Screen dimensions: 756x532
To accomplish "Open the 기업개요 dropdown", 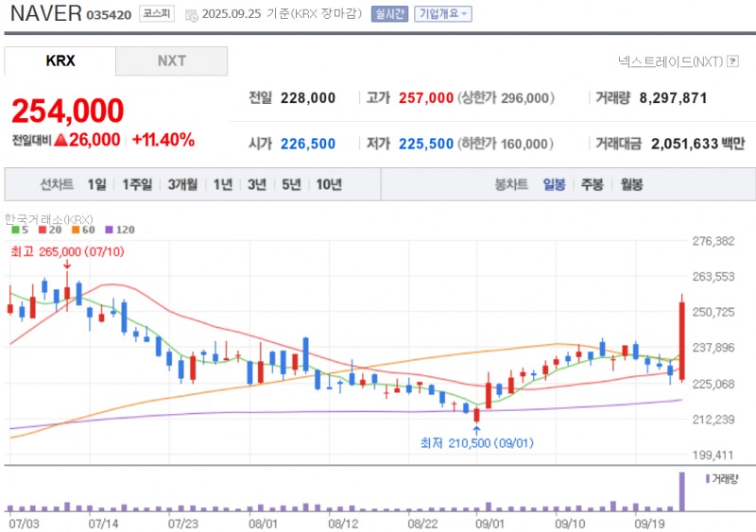I will (x=443, y=14).
